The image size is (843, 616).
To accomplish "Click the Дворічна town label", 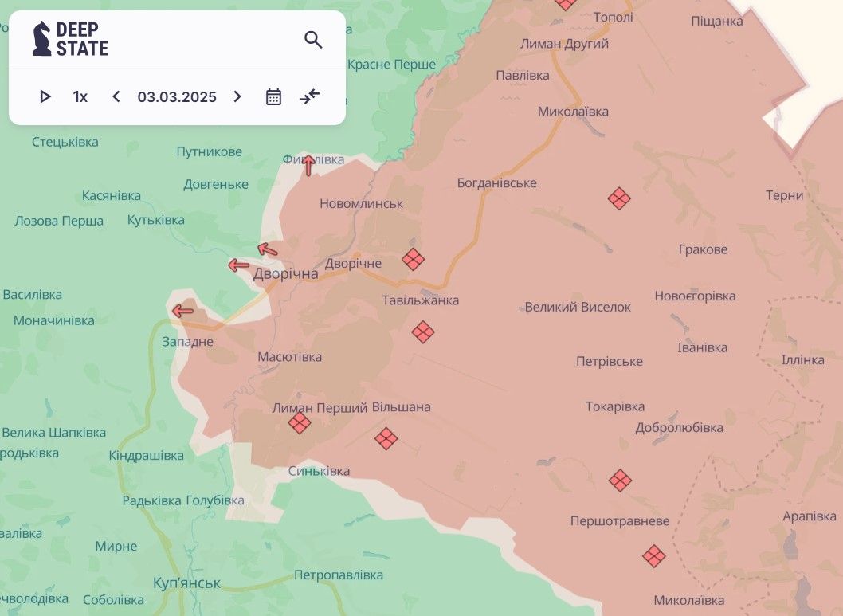I will [x=285, y=274].
